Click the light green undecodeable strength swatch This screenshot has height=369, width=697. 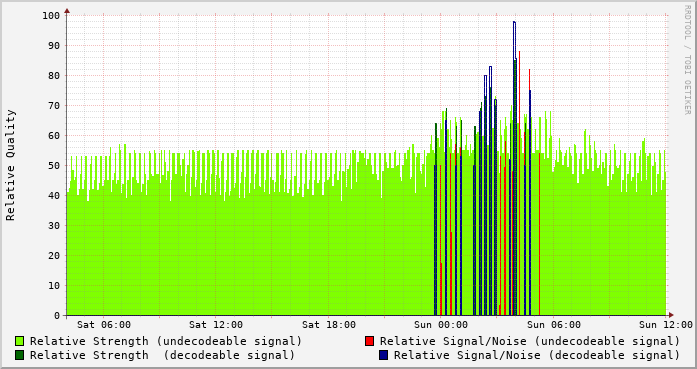click(20, 341)
